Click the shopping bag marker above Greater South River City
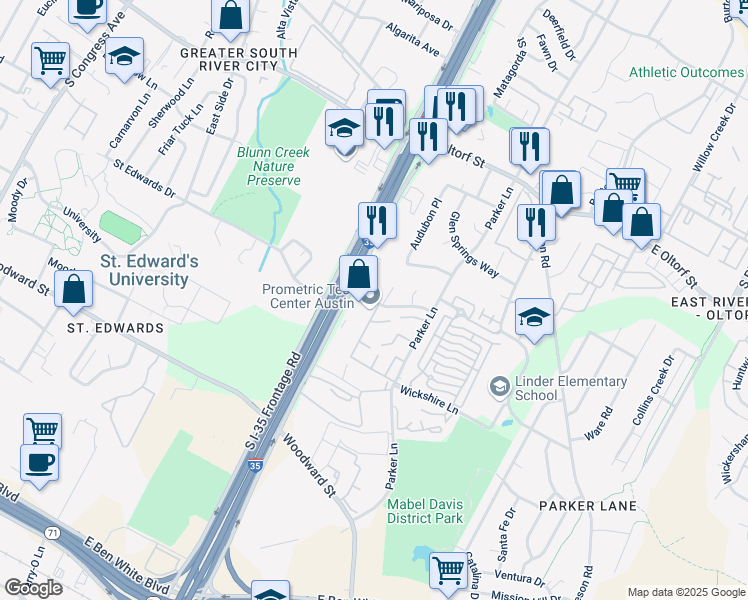748x600 pixels. 230,19
